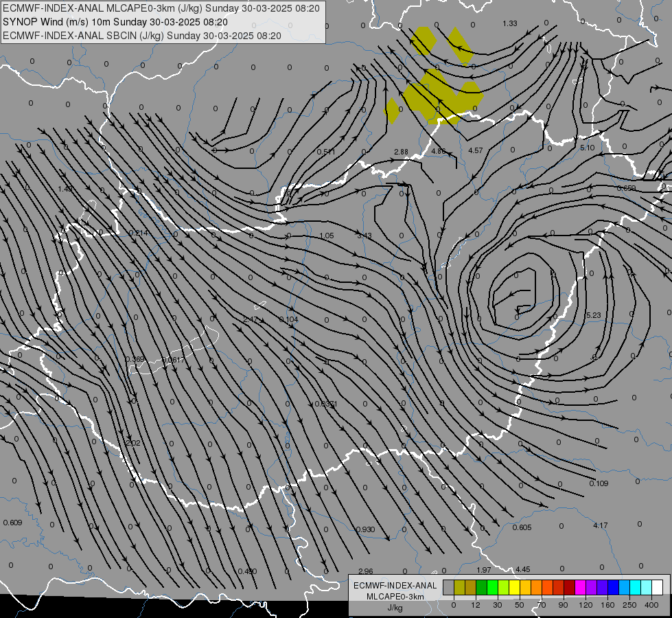Select the 0.511 grid value
Image resolution: width=672 pixels, height=618 pixels.
point(326,152)
